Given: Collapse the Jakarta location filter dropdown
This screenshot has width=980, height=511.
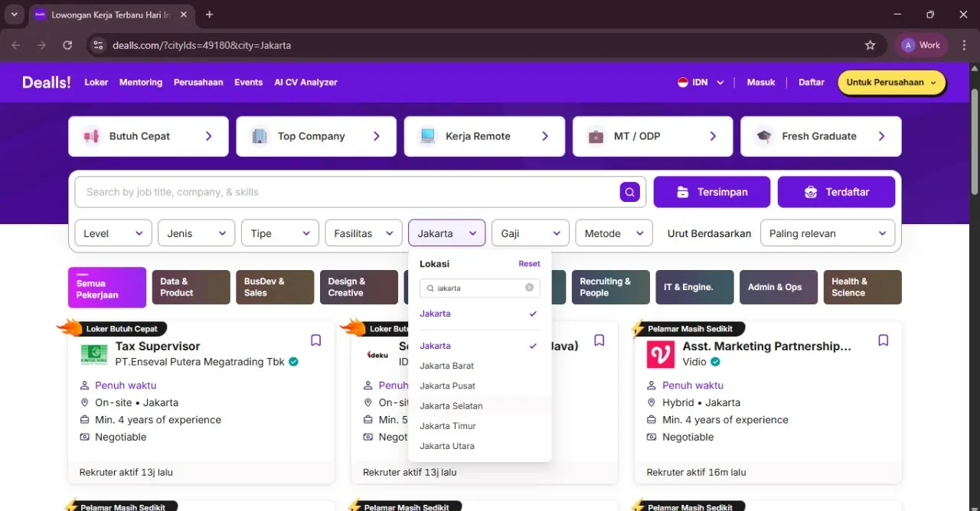Looking at the screenshot, I should tap(447, 233).
